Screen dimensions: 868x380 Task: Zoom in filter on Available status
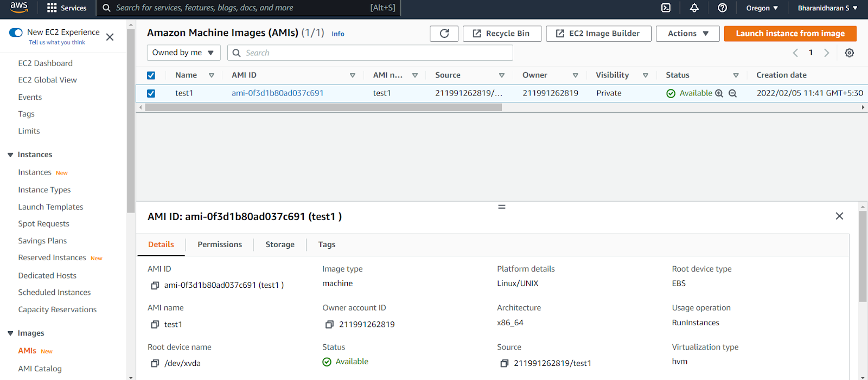point(719,93)
